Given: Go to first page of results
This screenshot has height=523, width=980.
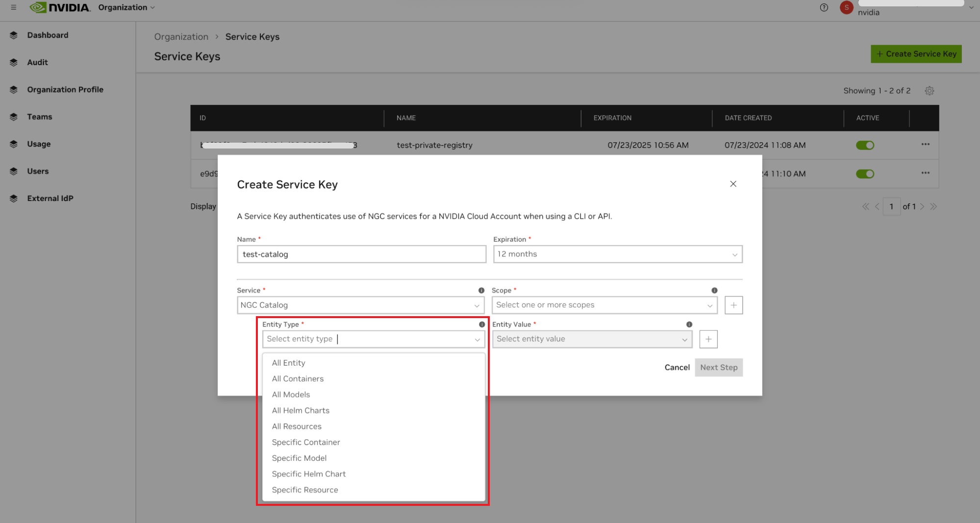Looking at the screenshot, I should (866, 206).
